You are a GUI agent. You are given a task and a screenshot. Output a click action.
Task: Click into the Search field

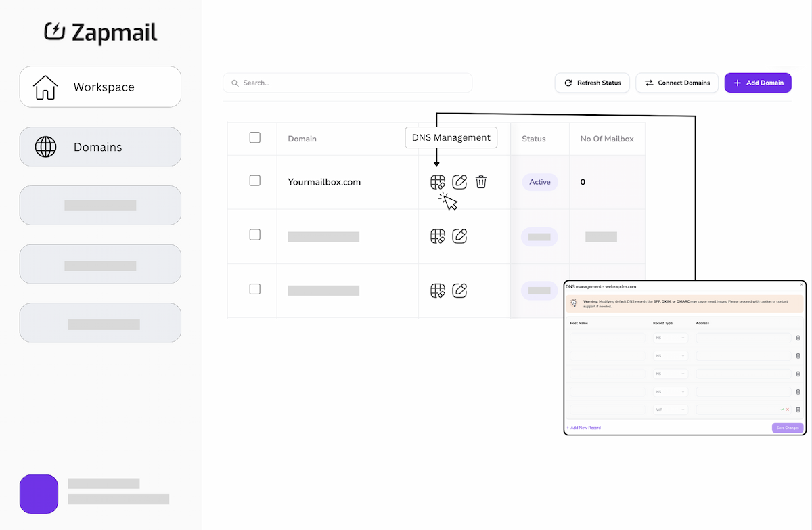348,83
